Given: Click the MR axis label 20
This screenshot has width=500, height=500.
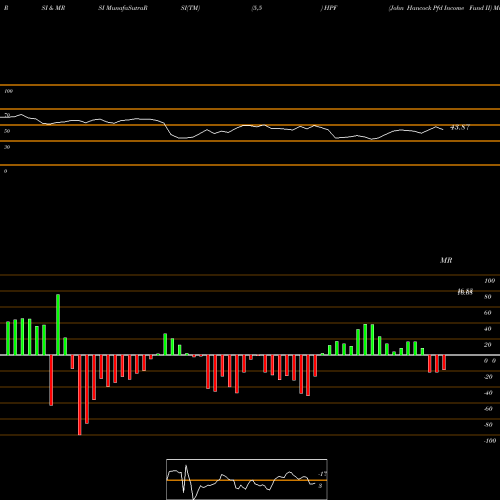Looking at the screenshot, I should [x=488, y=345].
